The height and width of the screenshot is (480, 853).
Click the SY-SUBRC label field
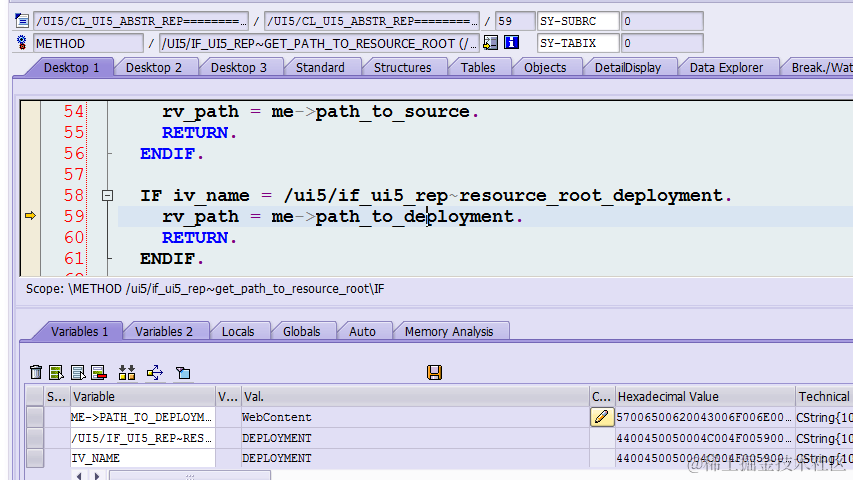pyautogui.click(x=578, y=21)
